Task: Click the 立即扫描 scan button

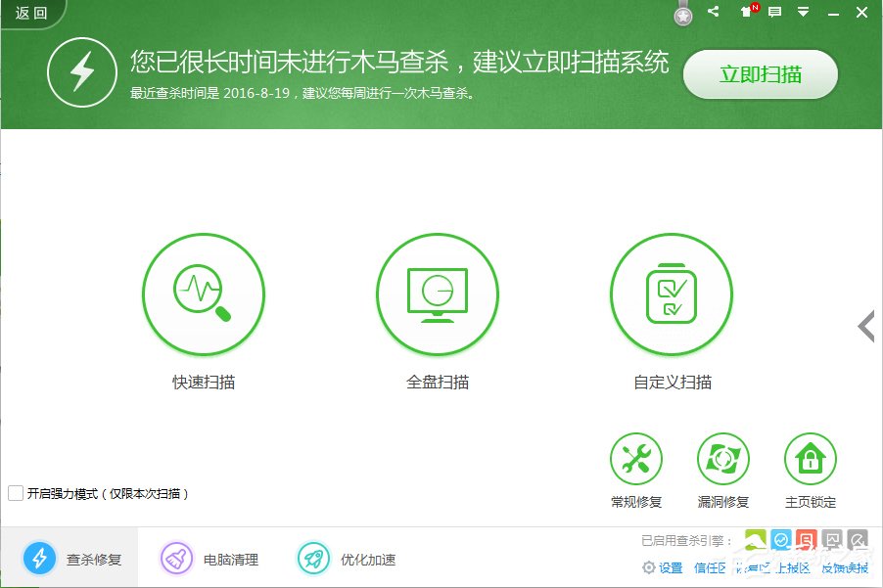Action: point(760,74)
